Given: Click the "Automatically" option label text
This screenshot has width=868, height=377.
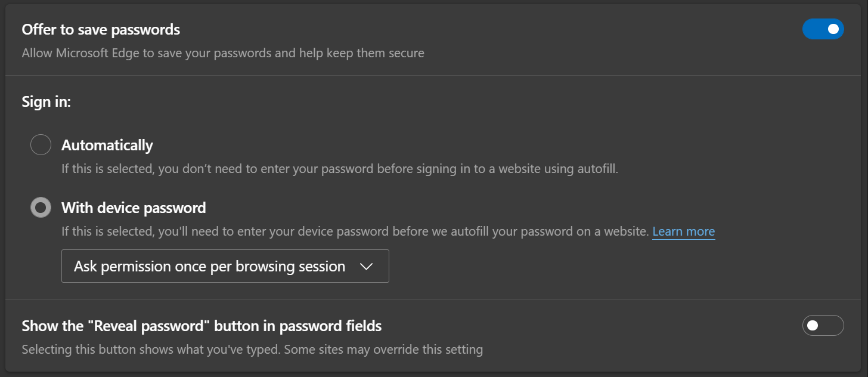Looking at the screenshot, I should (x=107, y=145).
